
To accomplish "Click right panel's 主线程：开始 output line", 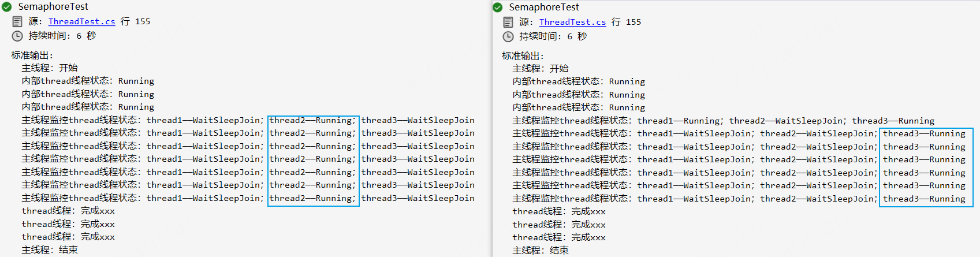I will (541, 69).
